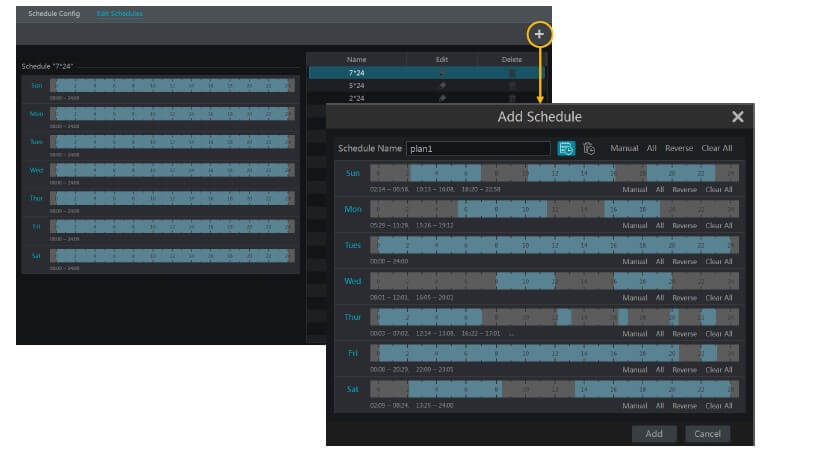Click All under the Fri timeline

tap(660, 370)
